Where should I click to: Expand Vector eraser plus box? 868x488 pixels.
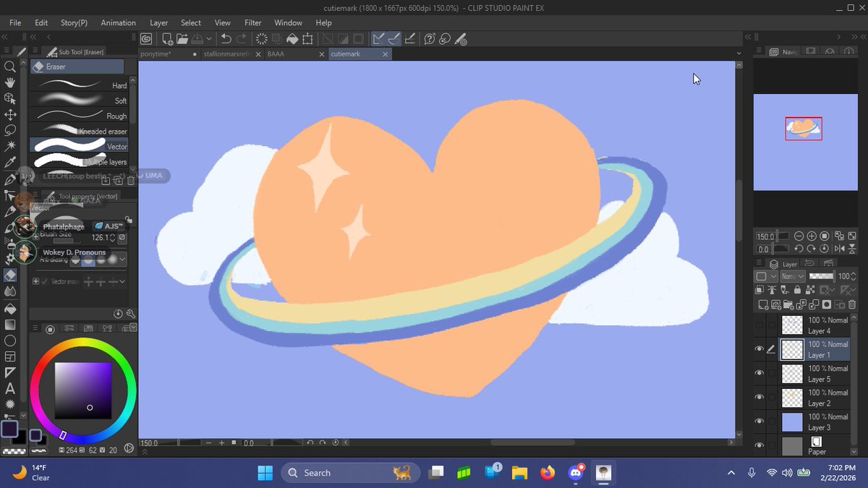[x=35, y=281]
